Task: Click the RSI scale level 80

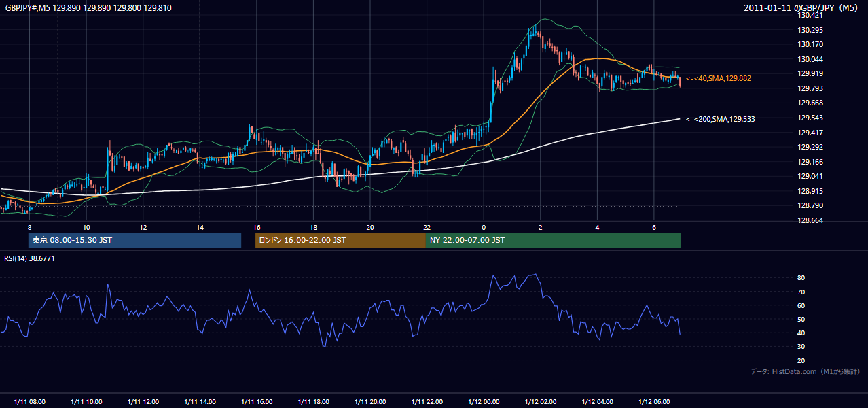Action: click(801, 278)
